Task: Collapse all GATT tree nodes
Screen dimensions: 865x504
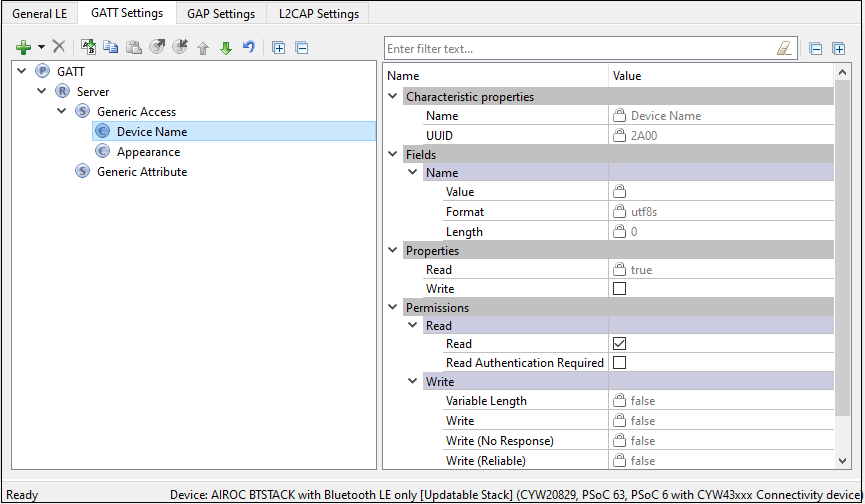Action: [301, 47]
